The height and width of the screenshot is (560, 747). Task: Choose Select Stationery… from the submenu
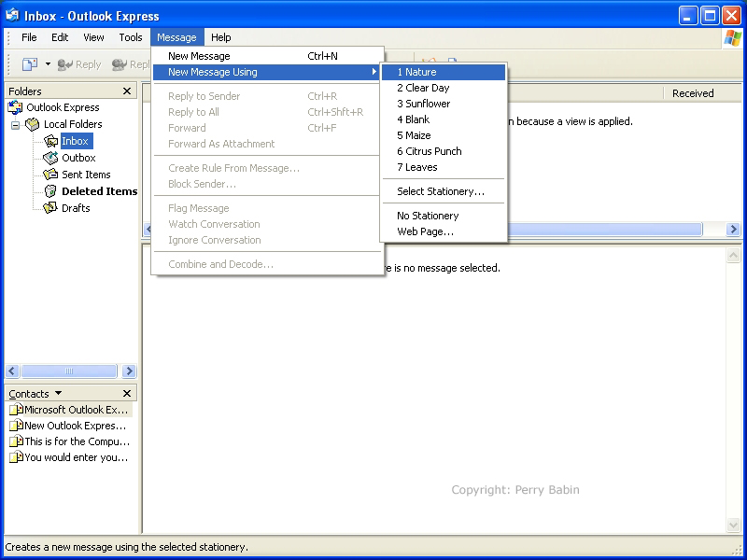pos(440,191)
